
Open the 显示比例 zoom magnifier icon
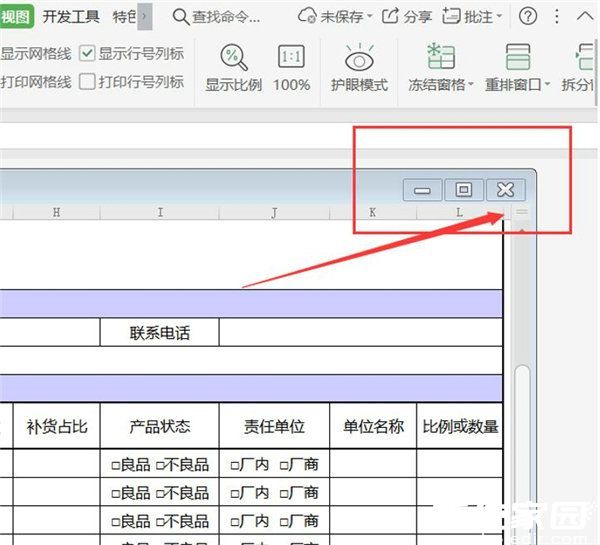click(x=233, y=57)
